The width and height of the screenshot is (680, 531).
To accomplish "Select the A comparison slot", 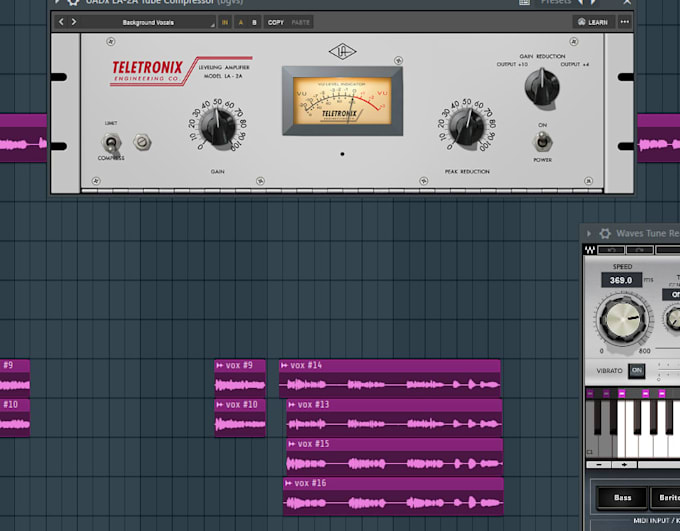I will tap(241, 23).
